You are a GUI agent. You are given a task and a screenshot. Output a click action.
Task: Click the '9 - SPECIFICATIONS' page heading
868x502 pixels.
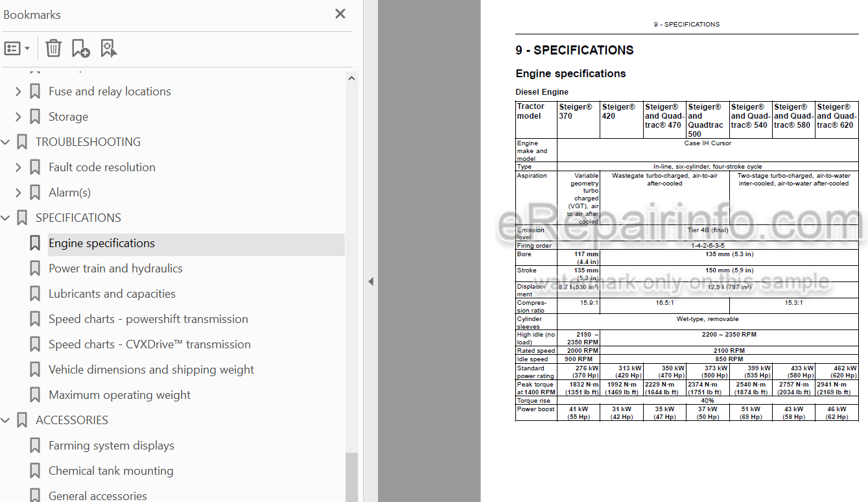pos(574,50)
